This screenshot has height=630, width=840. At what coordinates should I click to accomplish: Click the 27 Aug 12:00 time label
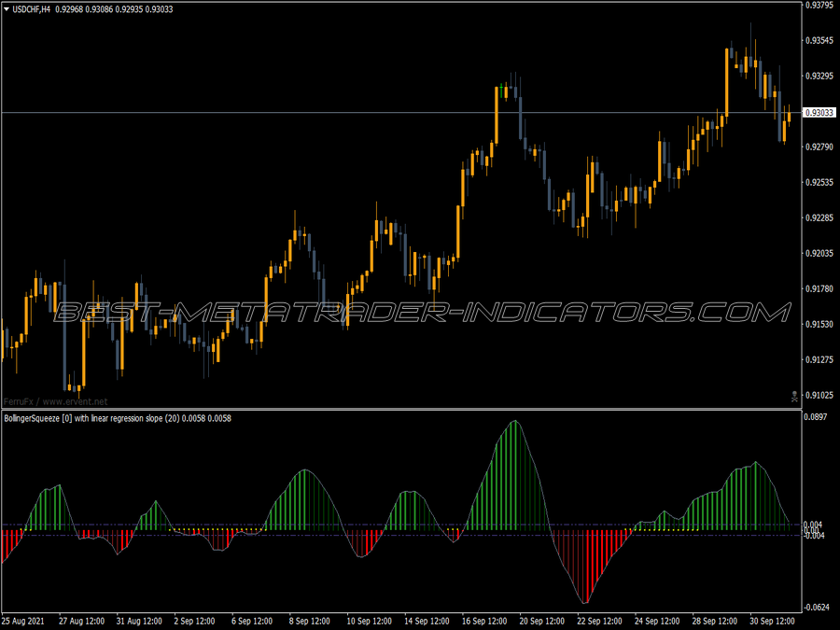coord(81,622)
